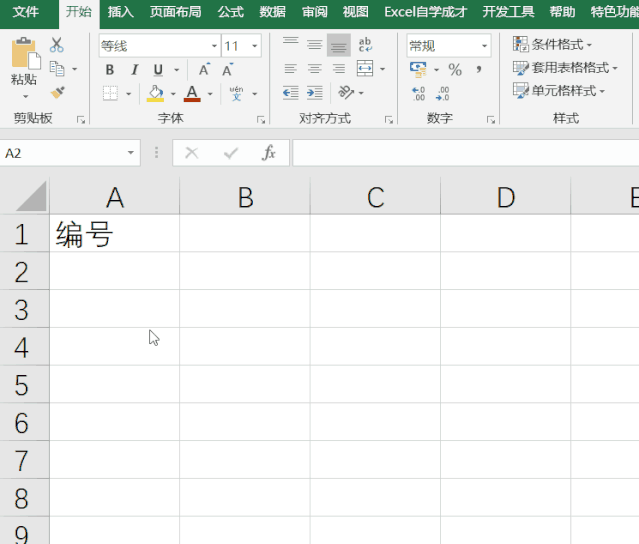This screenshot has height=544, width=639.
Task: Decrease the cell indent
Action: pyautogui.click(x=291, y=93)
